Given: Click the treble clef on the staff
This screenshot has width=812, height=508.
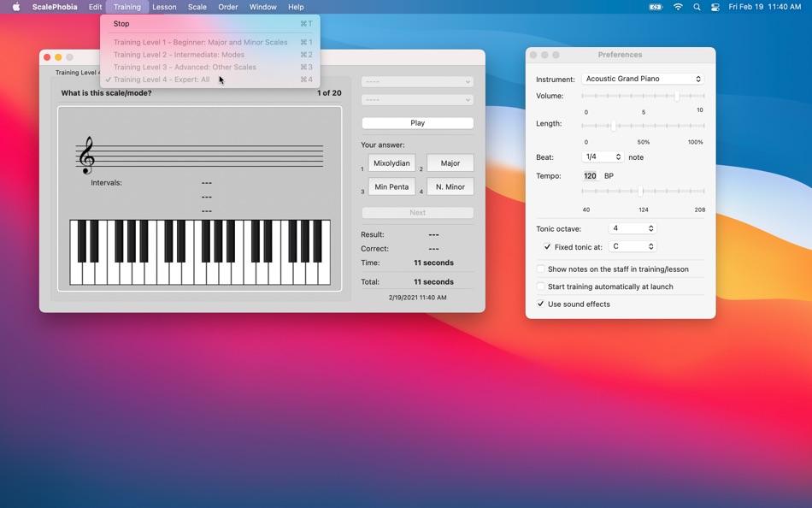Looking at the screenshot, I should point(86,155).
